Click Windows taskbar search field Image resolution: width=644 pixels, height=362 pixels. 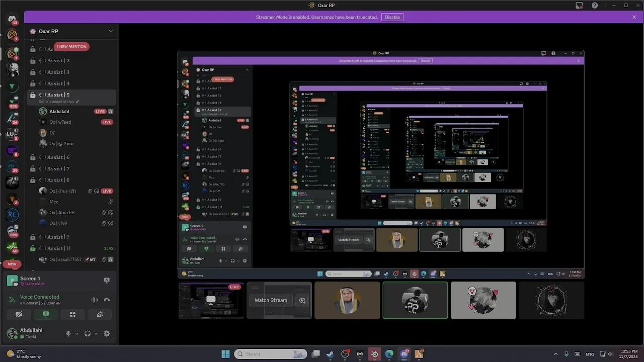pos(271,354)
